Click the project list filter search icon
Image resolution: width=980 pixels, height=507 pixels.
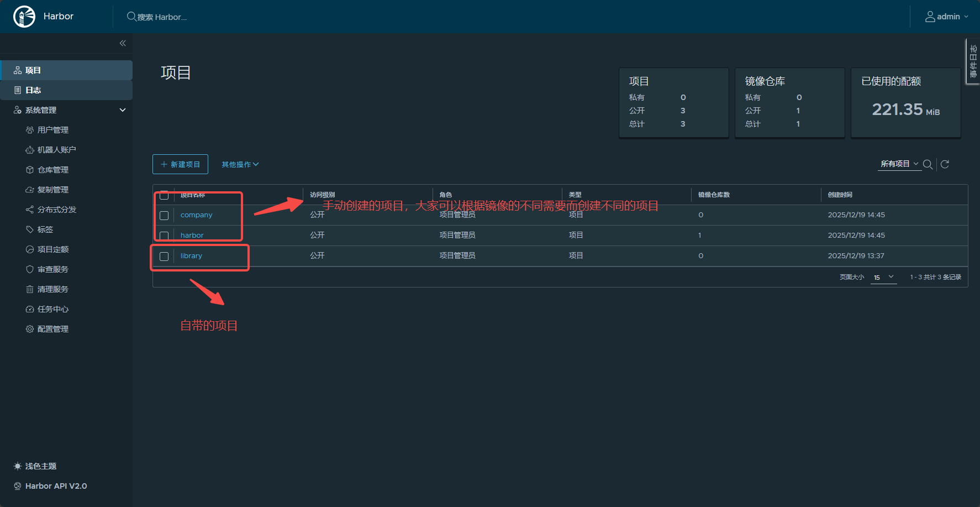[928, 164]
